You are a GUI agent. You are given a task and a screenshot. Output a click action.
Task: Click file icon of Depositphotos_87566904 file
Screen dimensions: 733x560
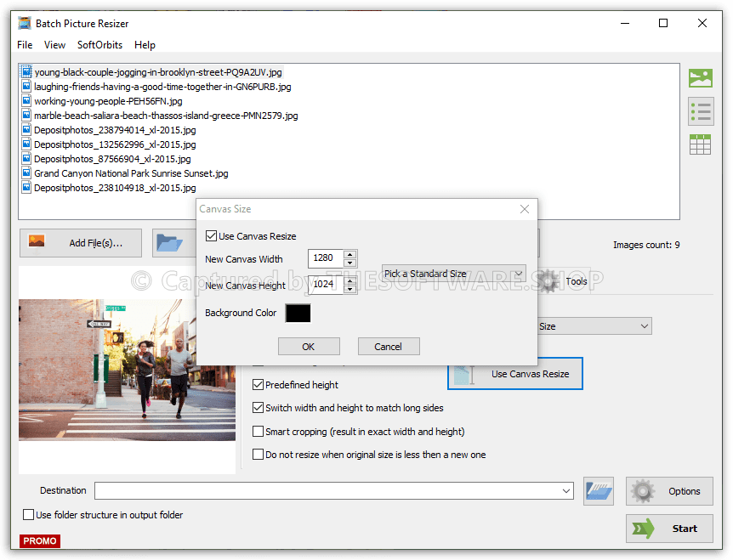(x=26, y=159)
